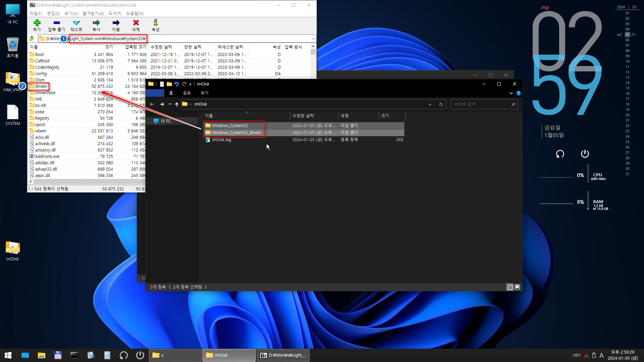Select the Boot folder in 7-Zip list
Viewport: 644px width, 362px height.
coord(39,54)
